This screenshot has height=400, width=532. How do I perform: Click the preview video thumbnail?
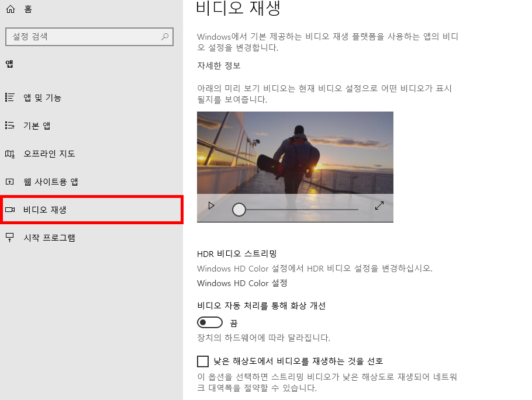[295, 167]
